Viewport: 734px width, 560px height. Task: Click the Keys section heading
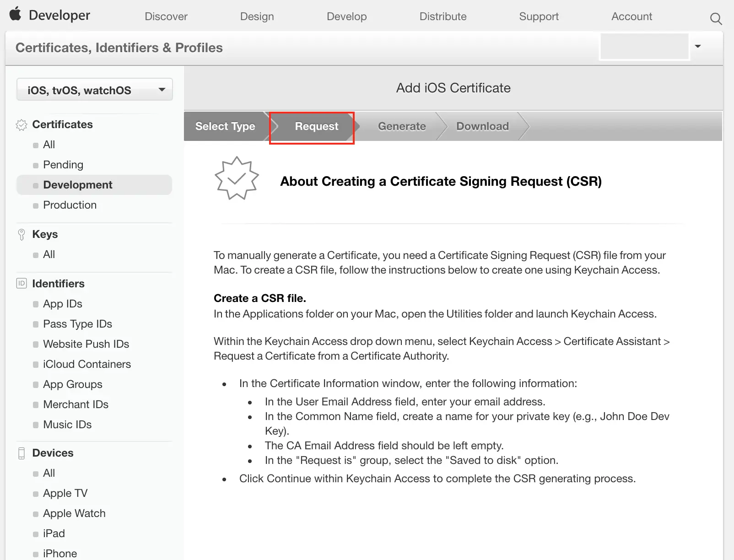(45, 234)
